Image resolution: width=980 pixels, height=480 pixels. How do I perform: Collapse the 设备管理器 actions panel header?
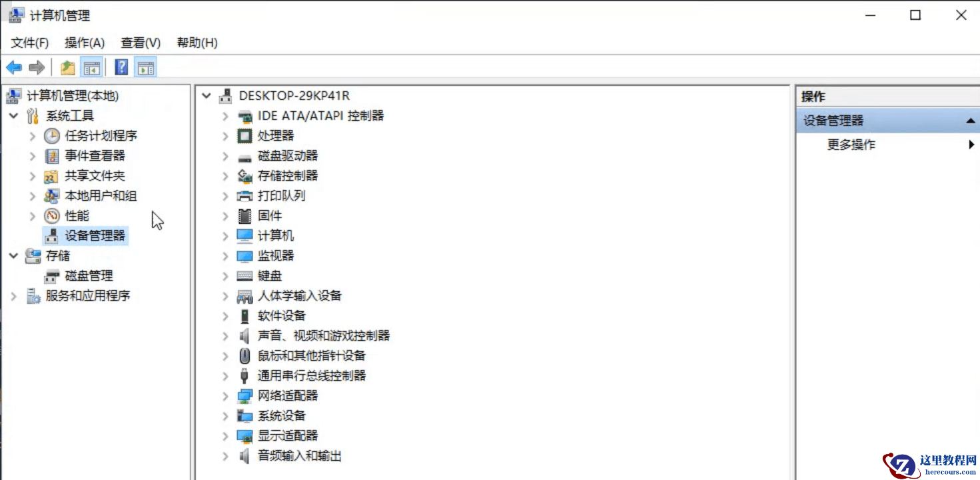971,121
